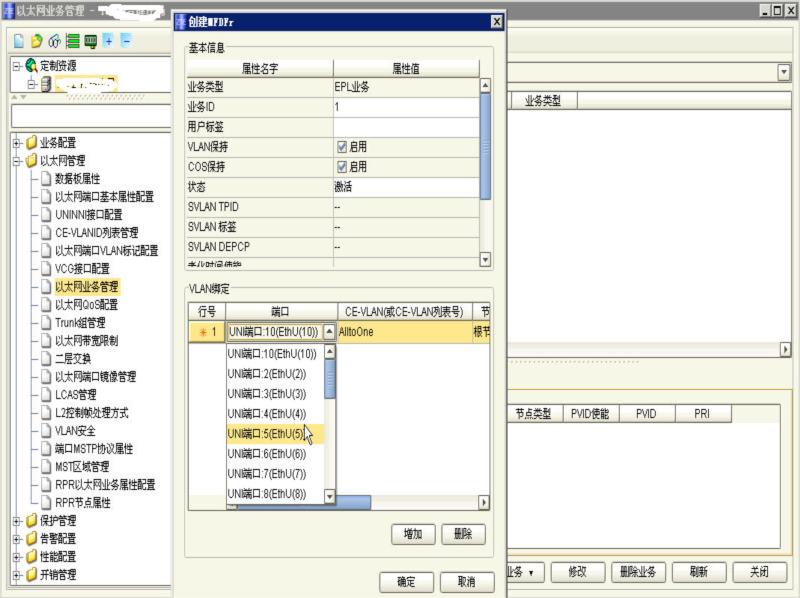Click the green list view toolbar icon
The image size is (800, 598).
[73, 42]
